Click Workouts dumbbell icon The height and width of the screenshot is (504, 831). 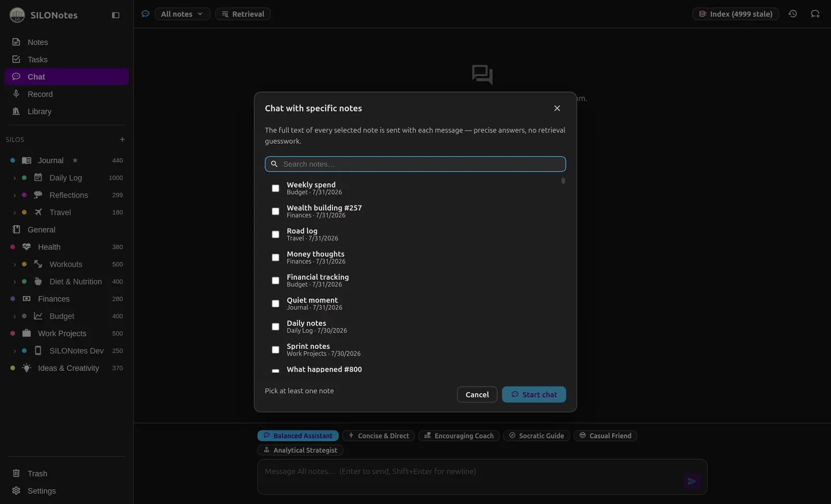[38, 264]
